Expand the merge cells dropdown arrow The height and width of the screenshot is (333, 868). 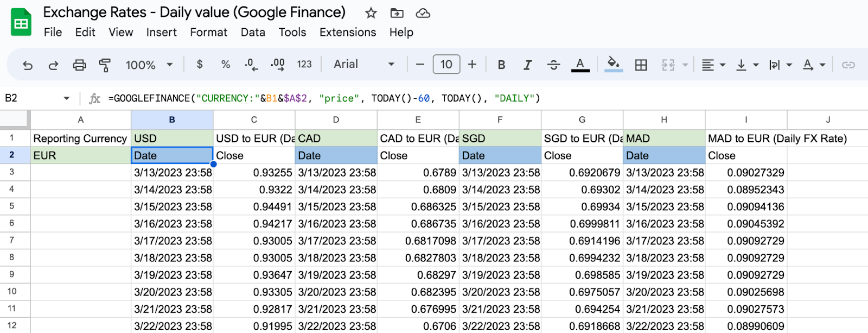click(685, 65)
